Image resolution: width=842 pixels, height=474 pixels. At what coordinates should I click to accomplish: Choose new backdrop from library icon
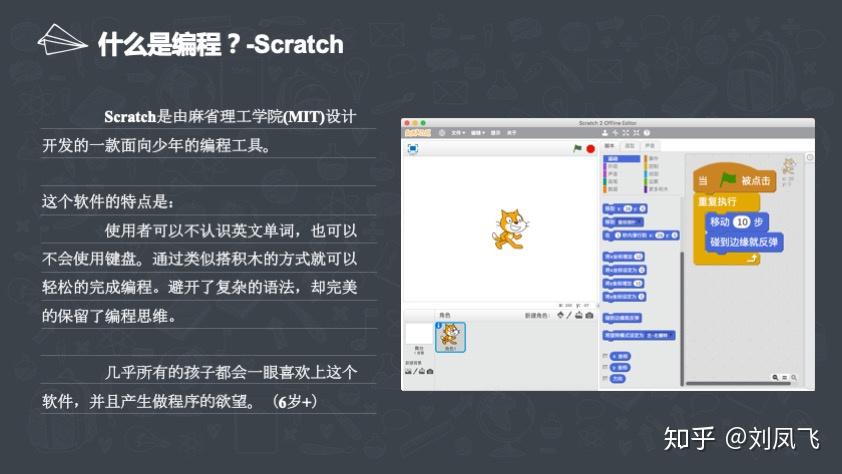(x=408, y=371)
